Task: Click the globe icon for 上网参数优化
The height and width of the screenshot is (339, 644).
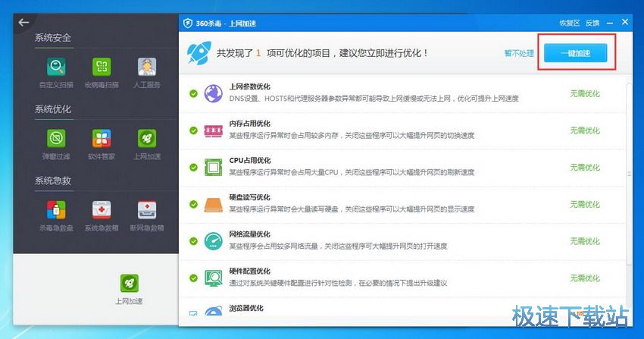Action: coord(214,94)
